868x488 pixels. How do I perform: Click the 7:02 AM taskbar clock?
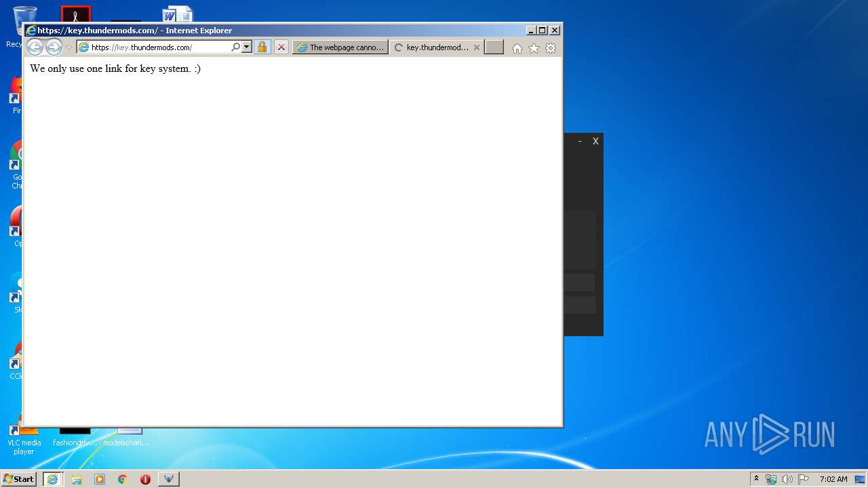(833, 479)
